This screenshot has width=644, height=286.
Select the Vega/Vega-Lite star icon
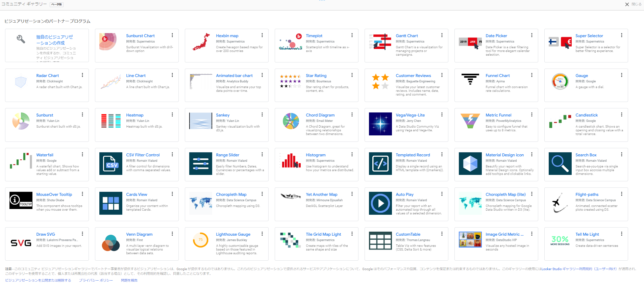coord(380,124)
